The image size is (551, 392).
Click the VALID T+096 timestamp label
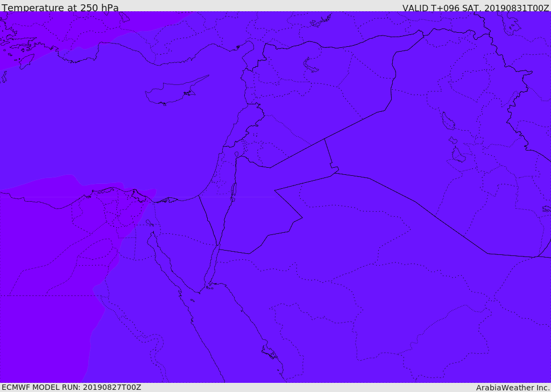(x=476, y=8)
